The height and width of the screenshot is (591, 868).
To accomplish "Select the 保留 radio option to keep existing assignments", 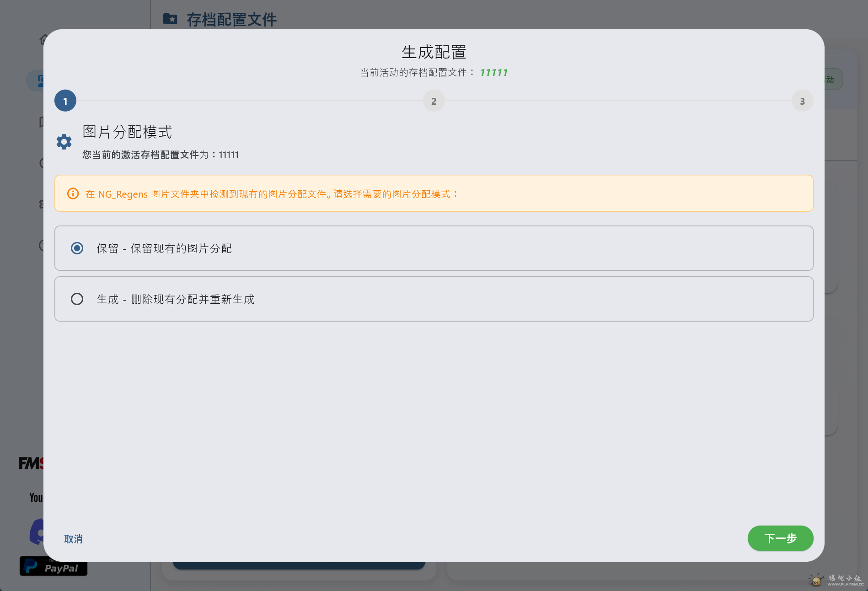I will [x=77, y=248].
